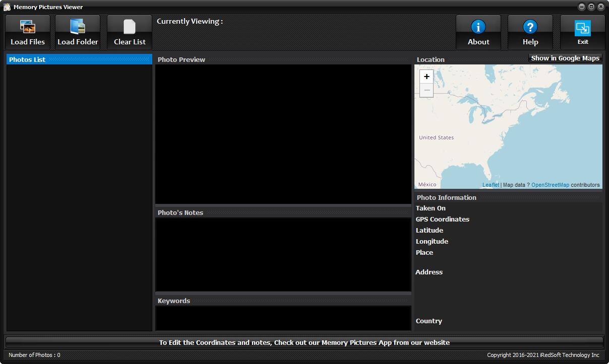
Task: Zoom in on the map with plus
Action: coord(427,77)
